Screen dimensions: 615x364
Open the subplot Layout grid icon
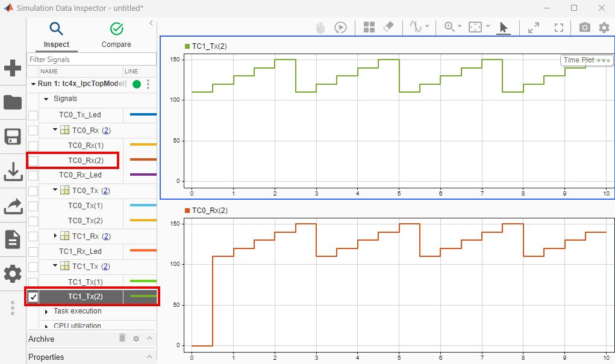coord(369,27)
